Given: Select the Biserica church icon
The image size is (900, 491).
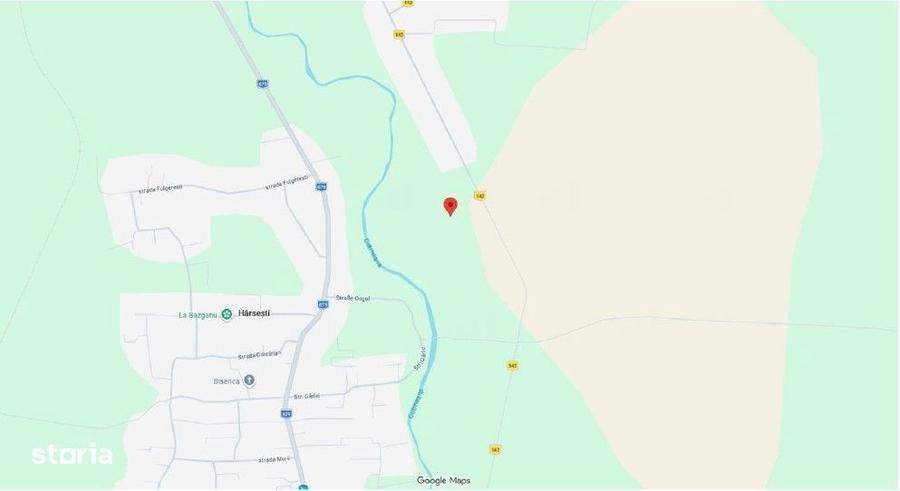Looking at the screenshot, I should (x=249, y=380).
